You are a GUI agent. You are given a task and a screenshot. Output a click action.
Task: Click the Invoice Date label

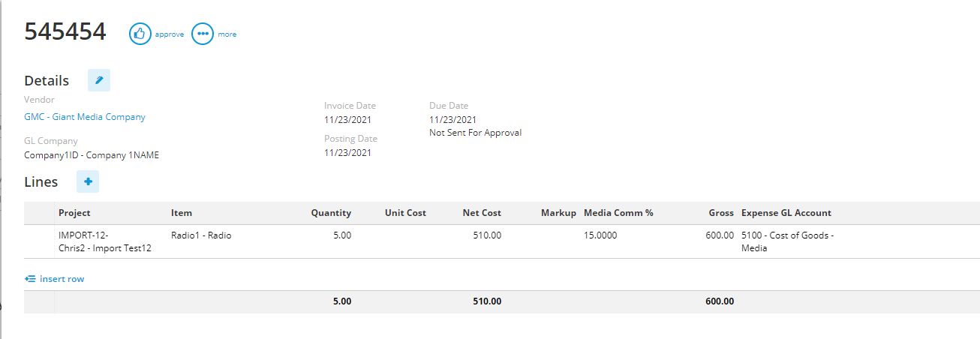tap(350, 106)
